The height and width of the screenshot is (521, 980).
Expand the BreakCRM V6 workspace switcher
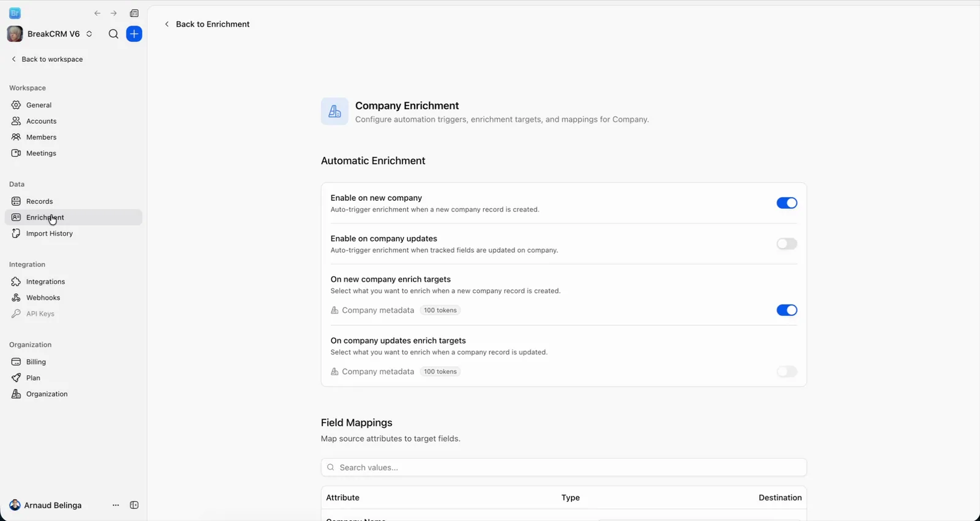pos(89,34)
